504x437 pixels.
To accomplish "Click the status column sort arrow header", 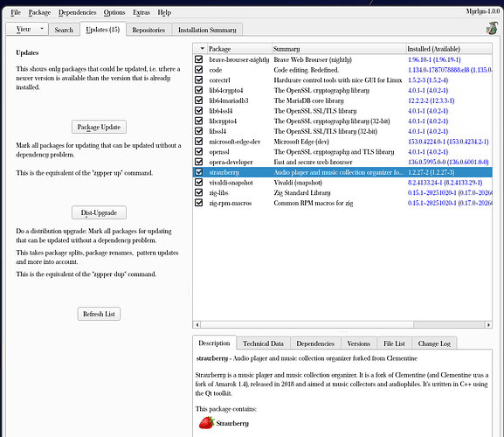I will coord(200,49).
